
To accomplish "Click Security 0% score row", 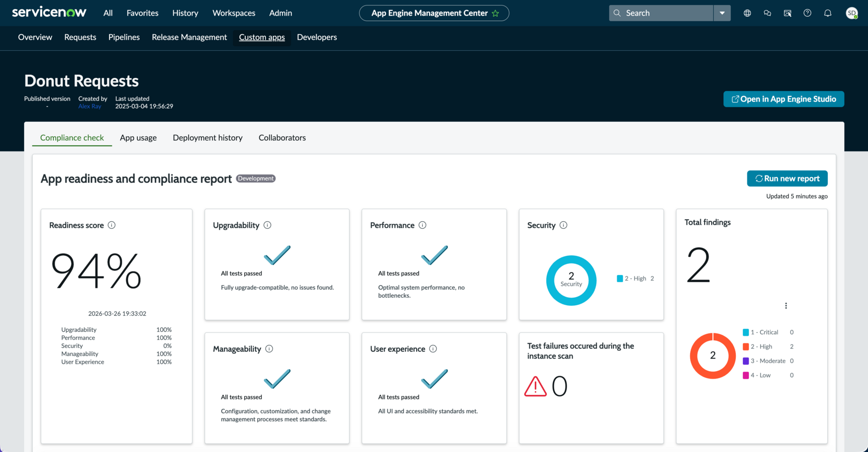I will pyautogui.click(x=117, y=346).
